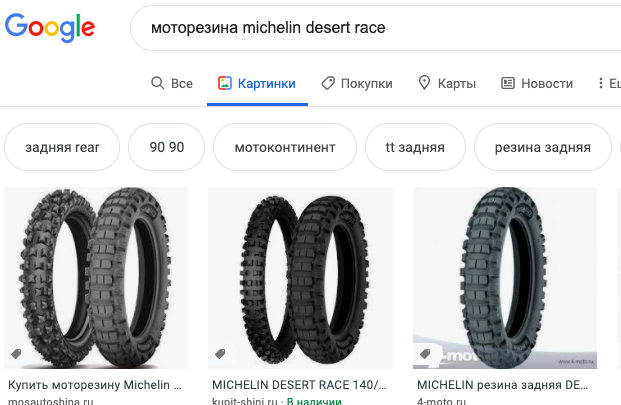Choose the 'tt задняя' filter chip
The width and height of the screenshot is (621, 405).
(414, 147)
